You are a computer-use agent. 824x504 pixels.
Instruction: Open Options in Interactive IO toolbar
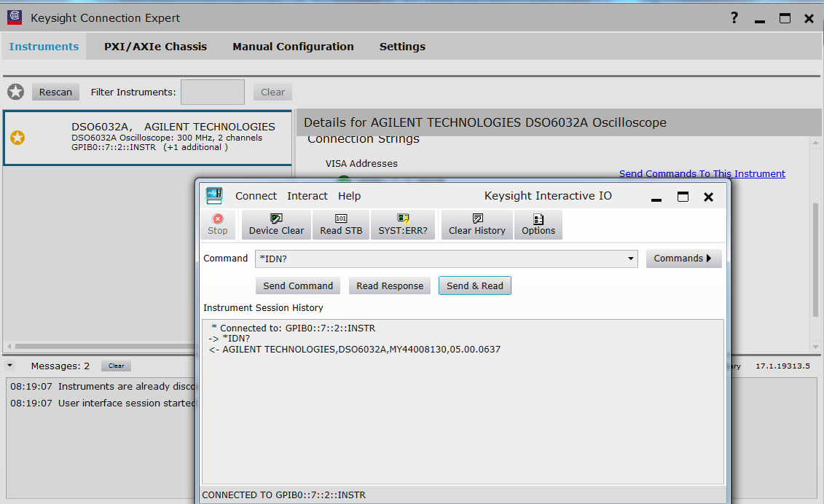(538, 224)
